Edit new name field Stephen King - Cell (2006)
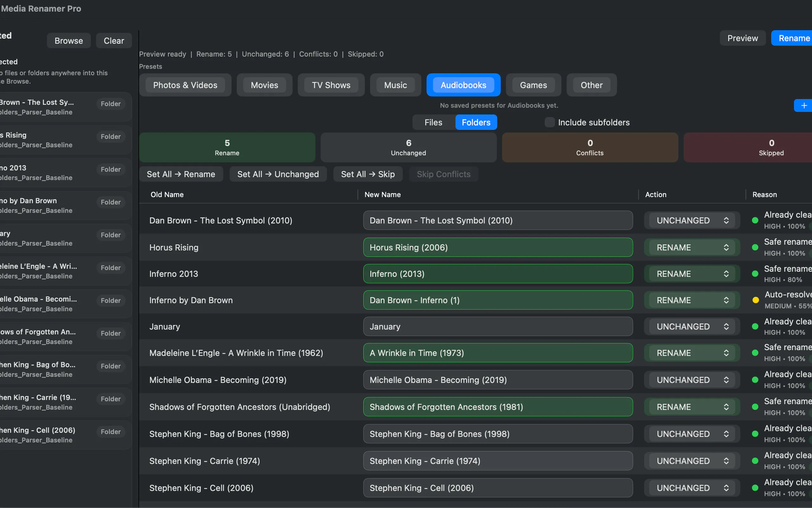The height and width of the screenshot is (508, 812). (498, 488)
